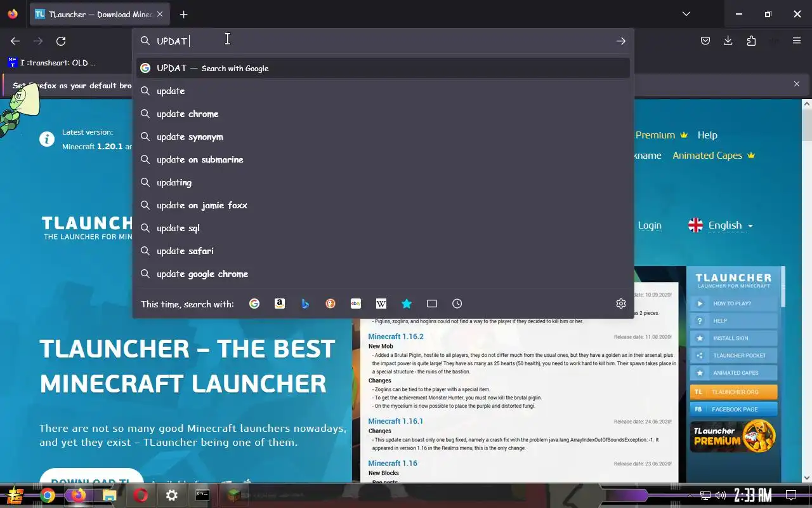
Task: Pick the 'update synonym' suggestion
Action: 383,137
